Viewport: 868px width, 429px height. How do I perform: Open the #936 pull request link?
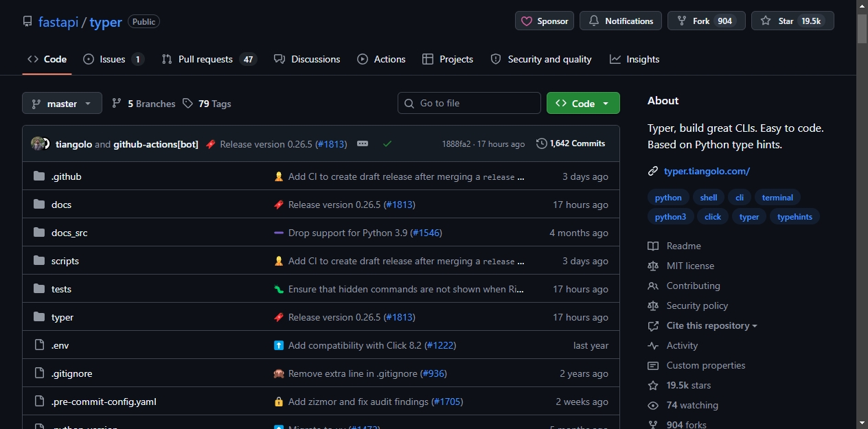(433, 373)
